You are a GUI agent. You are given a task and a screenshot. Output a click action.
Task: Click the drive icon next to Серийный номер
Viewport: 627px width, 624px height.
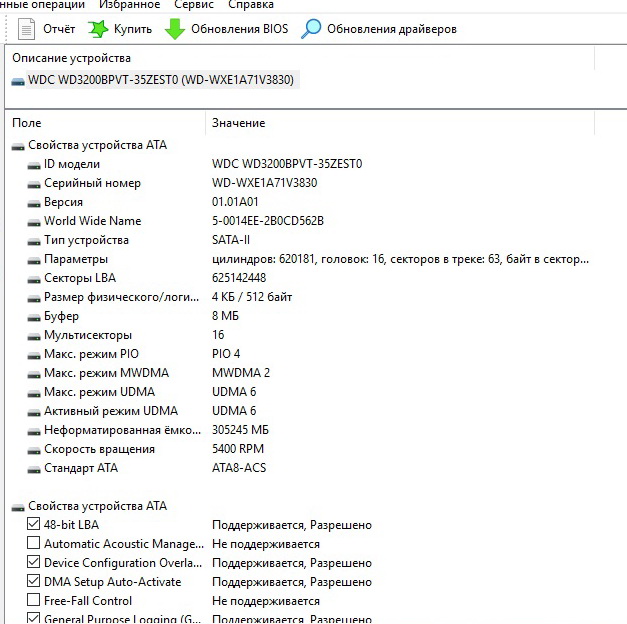click(35, 183)
